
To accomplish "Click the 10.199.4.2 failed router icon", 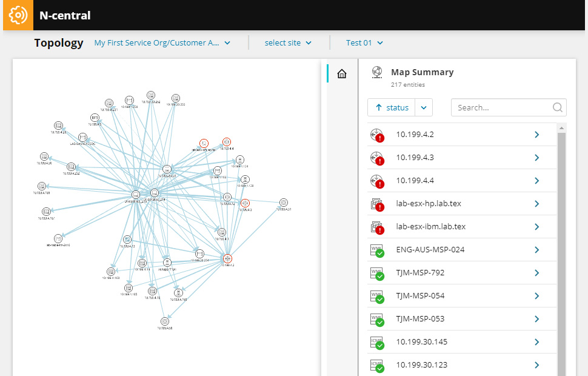I will click(377, 135).
